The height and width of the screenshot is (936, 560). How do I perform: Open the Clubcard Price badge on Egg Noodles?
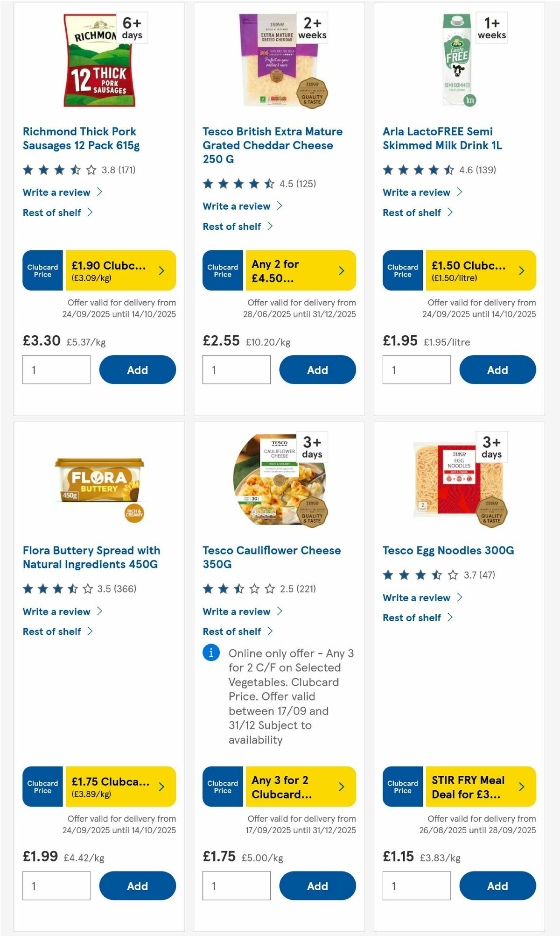pos(402,787)
